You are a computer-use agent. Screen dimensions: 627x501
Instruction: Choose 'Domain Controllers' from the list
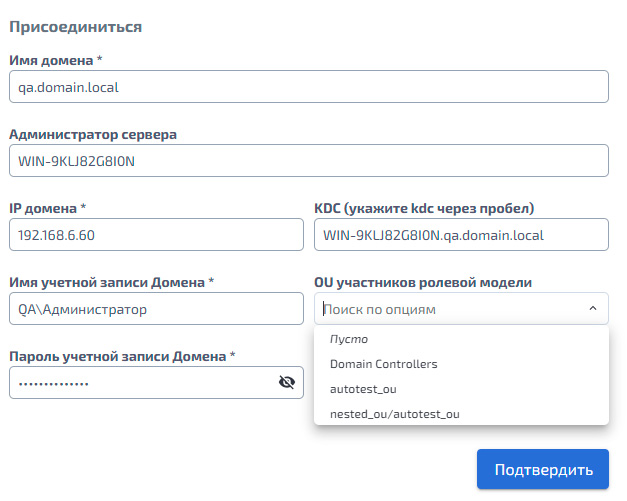point(461,364)
